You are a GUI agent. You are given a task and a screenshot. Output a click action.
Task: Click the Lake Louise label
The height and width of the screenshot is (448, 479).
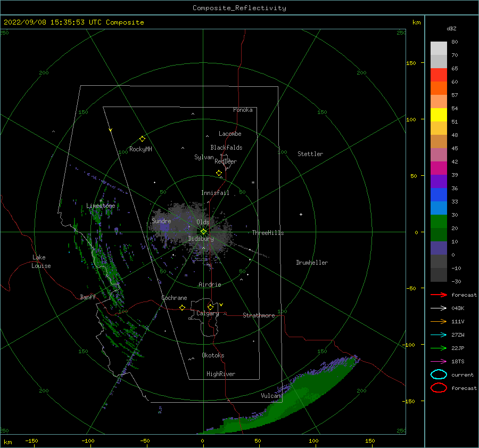click(41, 262)
